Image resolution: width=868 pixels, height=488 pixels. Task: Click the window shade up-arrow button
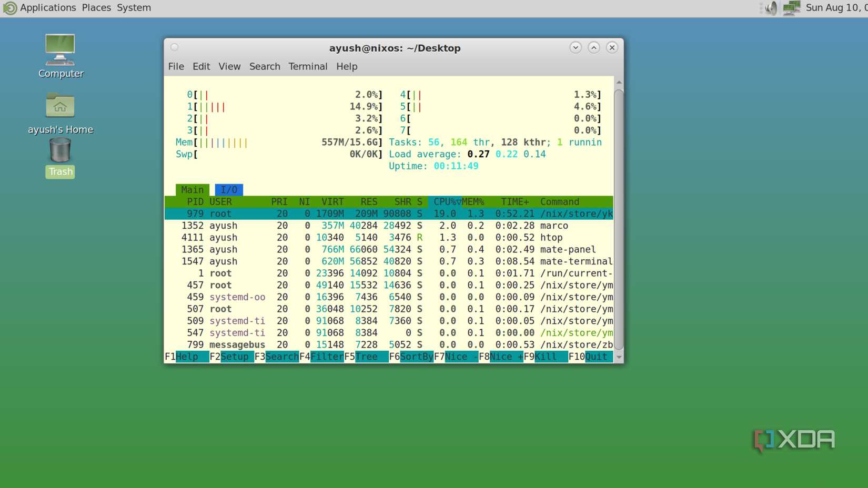(x=594, y=47)
